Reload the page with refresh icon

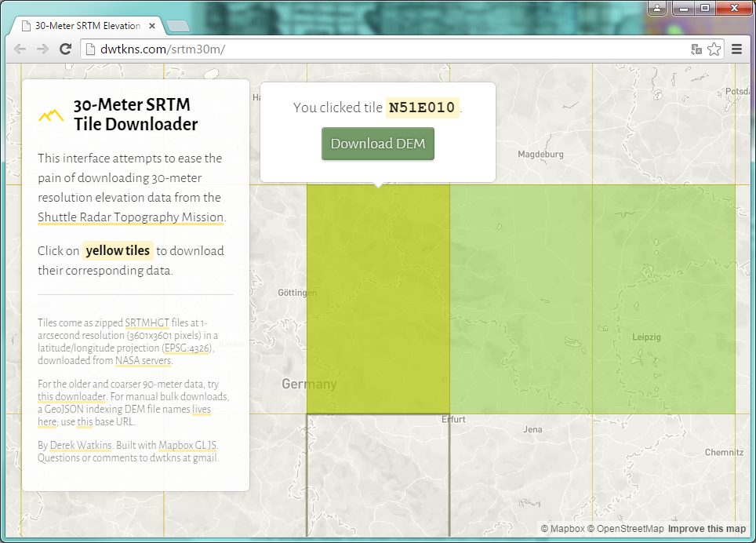(66, 49)
